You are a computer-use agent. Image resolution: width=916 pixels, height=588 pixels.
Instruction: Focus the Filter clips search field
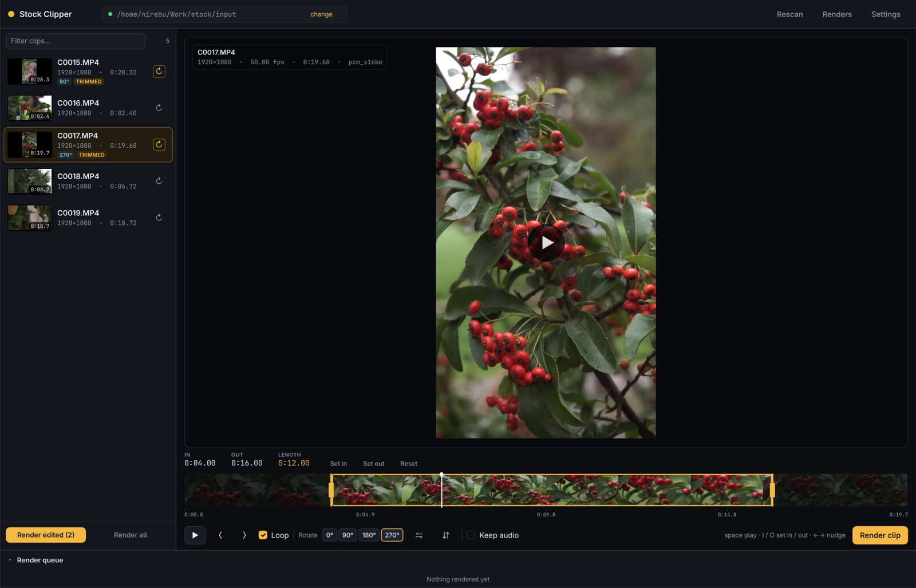pos(76,41)
